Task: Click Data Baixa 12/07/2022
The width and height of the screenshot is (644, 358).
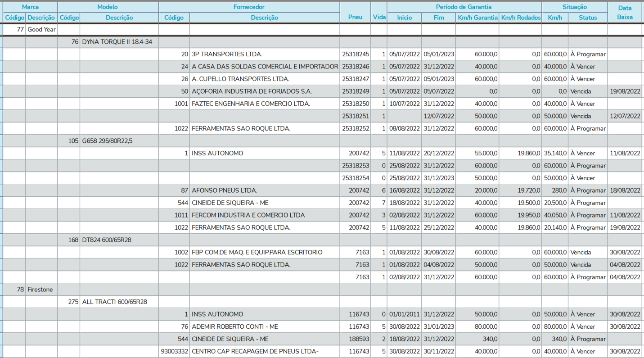Action: click(625, 116)
